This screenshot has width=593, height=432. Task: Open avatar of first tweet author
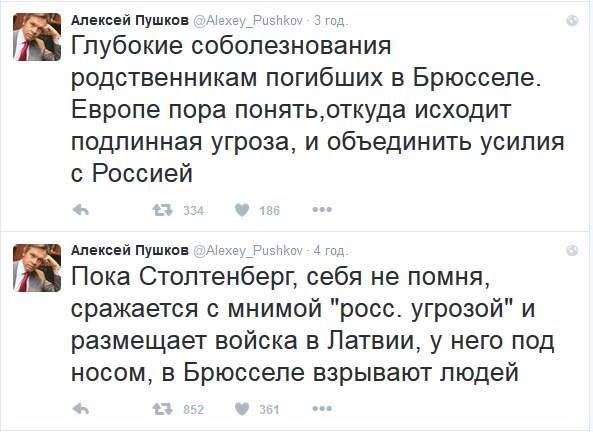37,37
